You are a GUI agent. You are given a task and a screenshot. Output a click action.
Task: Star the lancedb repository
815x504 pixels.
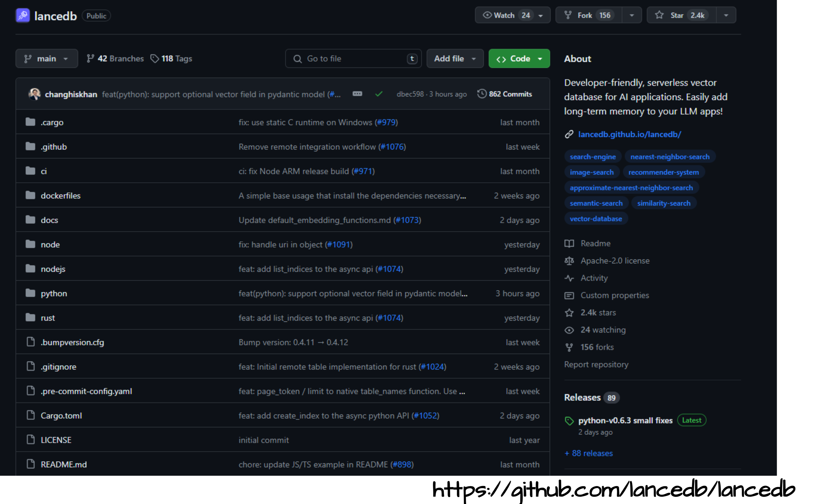click(681, 15)
